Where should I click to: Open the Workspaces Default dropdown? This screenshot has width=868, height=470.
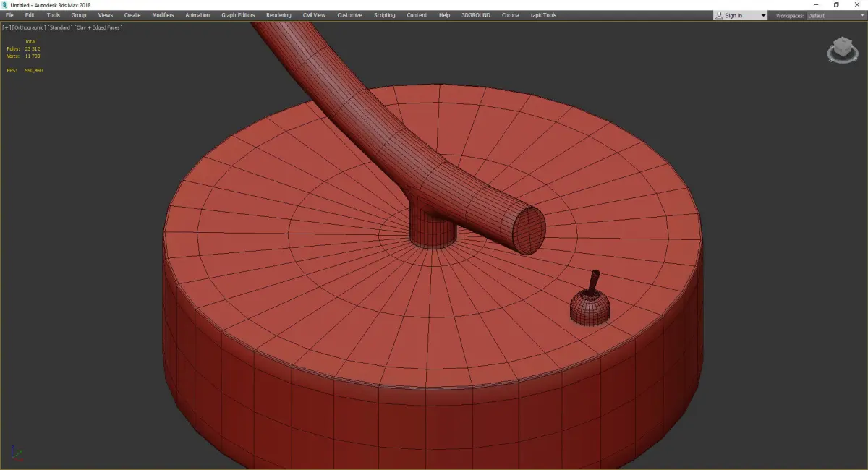click(835, 15)
